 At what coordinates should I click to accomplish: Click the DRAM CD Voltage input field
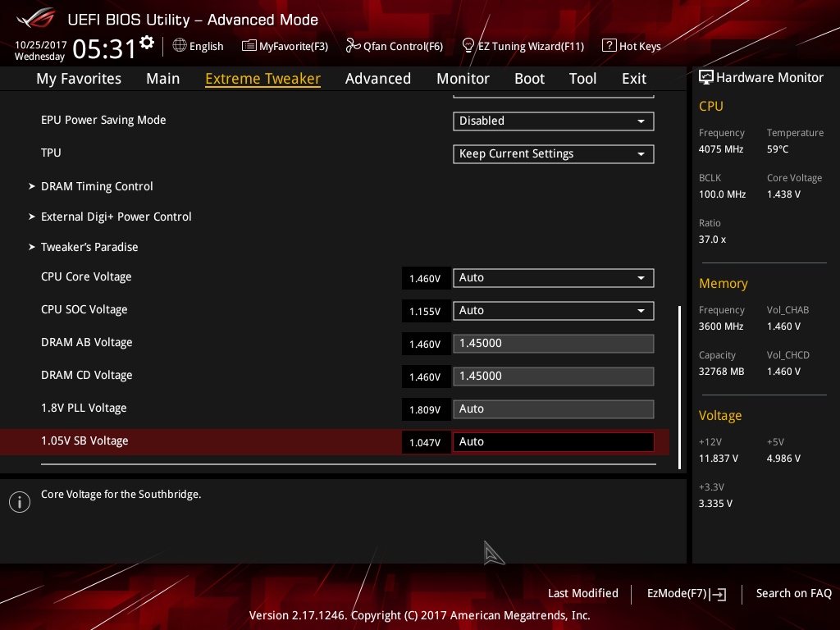(x=554, y=376)
